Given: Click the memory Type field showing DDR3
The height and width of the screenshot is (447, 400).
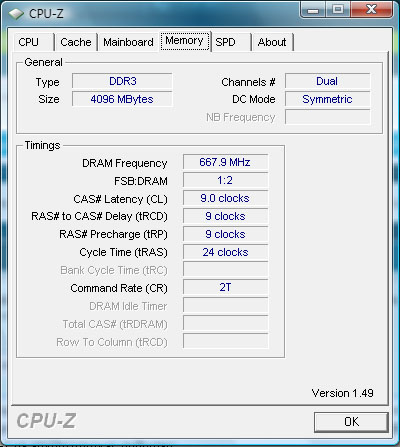Looking at the screenshot, I should [x=122, y=81].
